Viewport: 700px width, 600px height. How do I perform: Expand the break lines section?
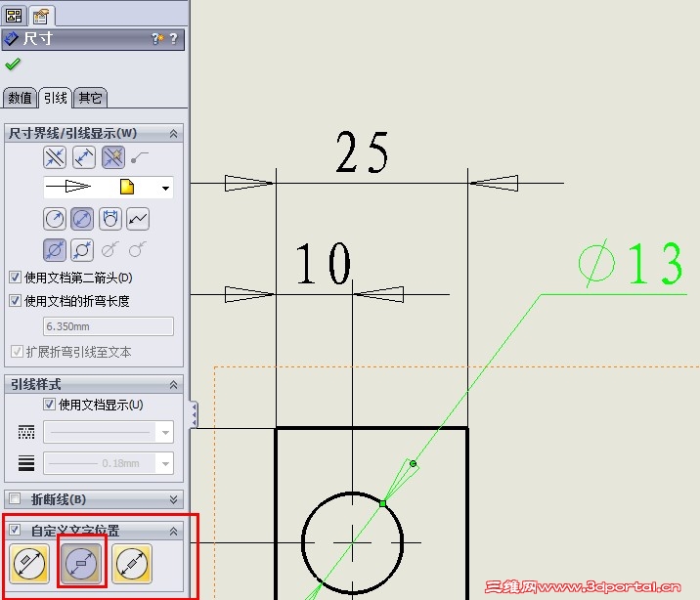coord(173,499)
